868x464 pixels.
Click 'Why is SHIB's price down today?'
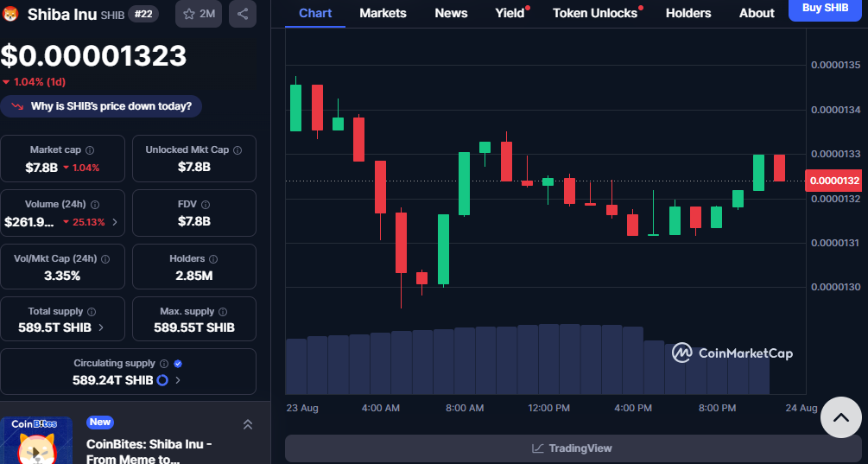click(101, 106)
